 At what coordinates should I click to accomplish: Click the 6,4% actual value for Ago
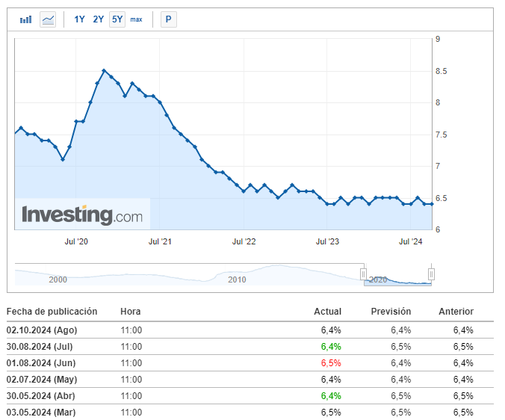click(331, 330)
